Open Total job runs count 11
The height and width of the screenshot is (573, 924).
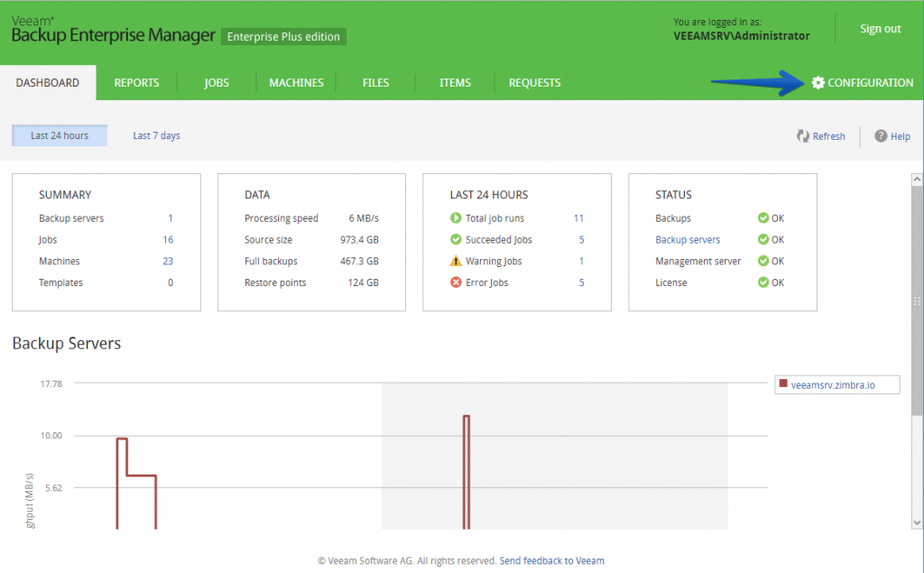pos(578,218)
